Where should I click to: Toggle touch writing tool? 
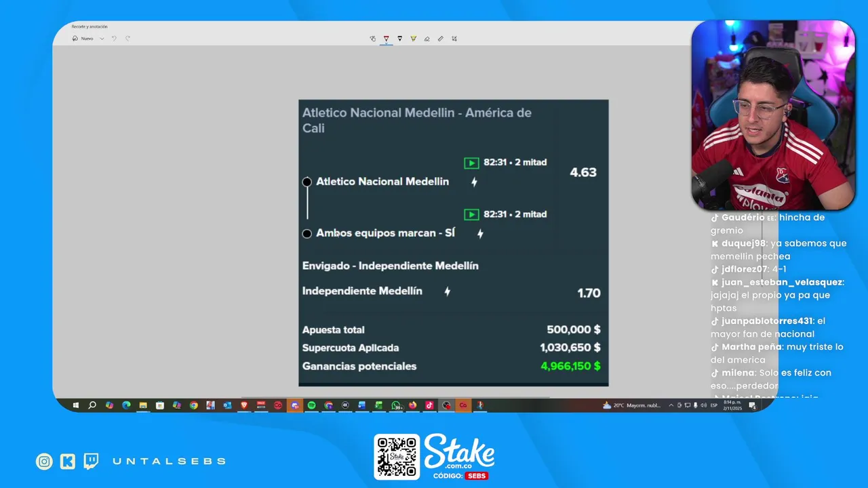372,39
